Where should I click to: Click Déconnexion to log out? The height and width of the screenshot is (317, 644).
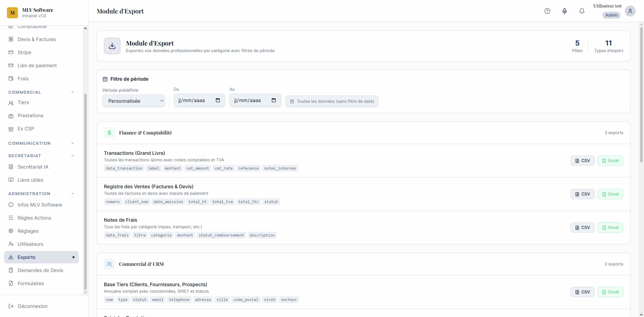tap(28, 306)
